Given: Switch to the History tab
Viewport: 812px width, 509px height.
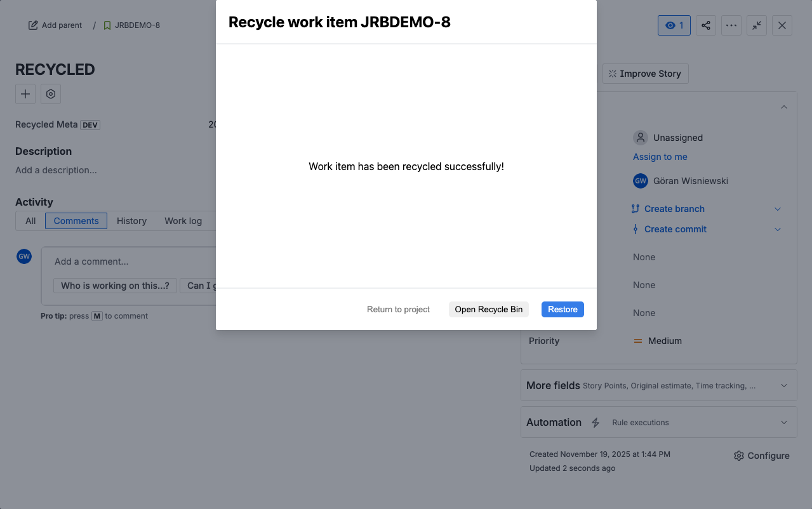Looking at the screenshot, I should [x=131, y=221].
